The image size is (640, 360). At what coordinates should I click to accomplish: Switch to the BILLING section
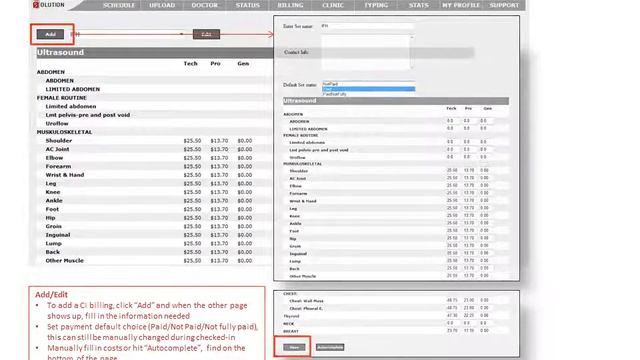coord(290,5)
